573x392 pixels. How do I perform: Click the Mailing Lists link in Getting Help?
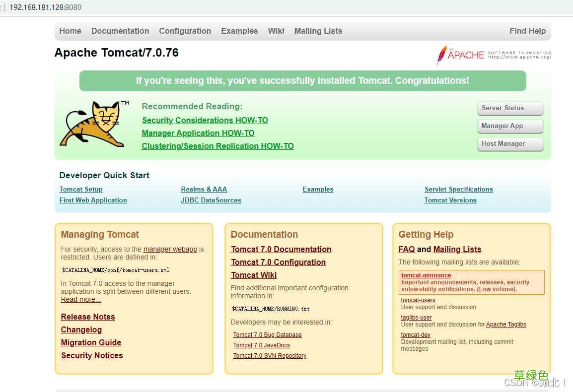click(457, 249)
